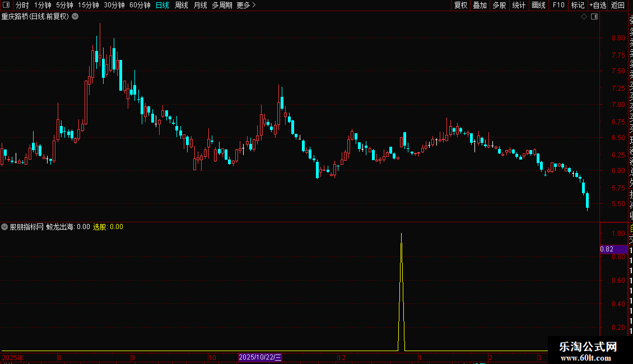
Task: Click month 12 on the time axis
Action: (x=342, y=357)
